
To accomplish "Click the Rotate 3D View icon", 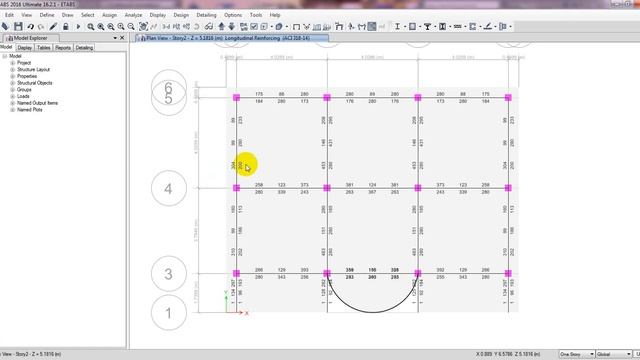I will pyautogui.click(x=197, y=27).
